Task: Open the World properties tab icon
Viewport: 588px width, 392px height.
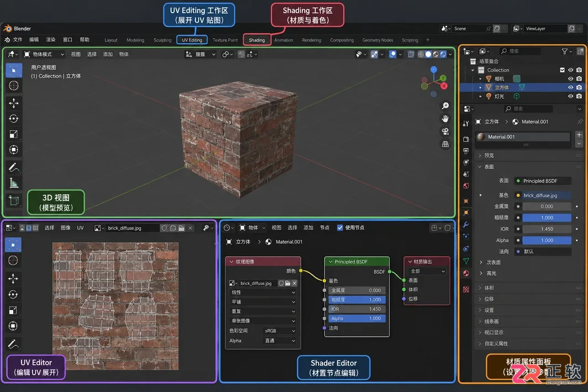Action: click(466, 186)
